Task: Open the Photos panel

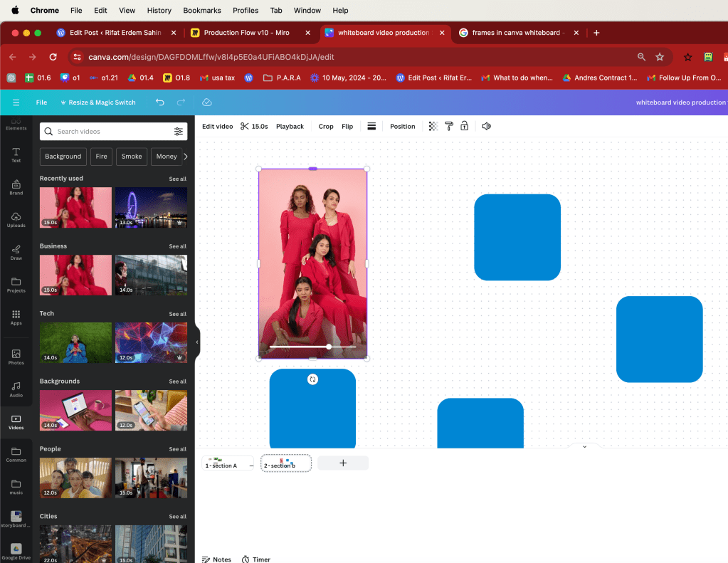Action: [x=16, y=357]
